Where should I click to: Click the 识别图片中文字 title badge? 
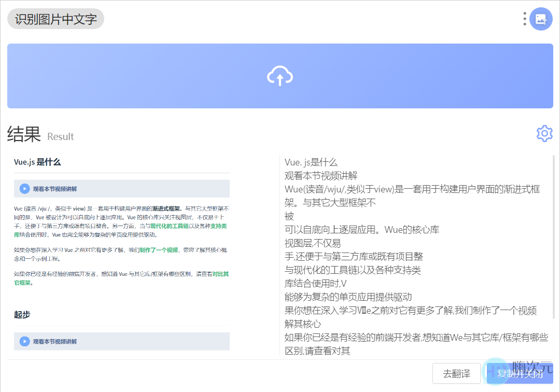click(x=55, y=18)
